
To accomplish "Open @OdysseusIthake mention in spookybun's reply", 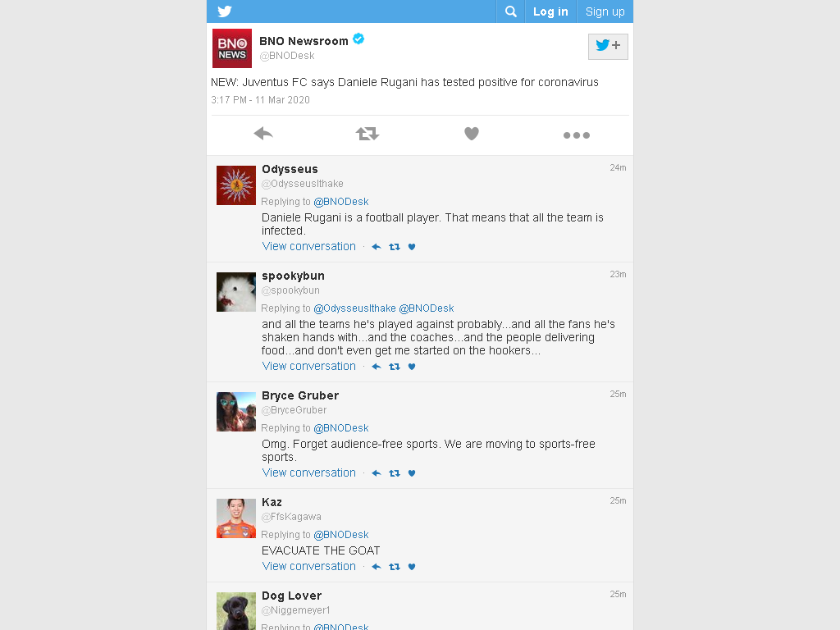I will 354,308.
